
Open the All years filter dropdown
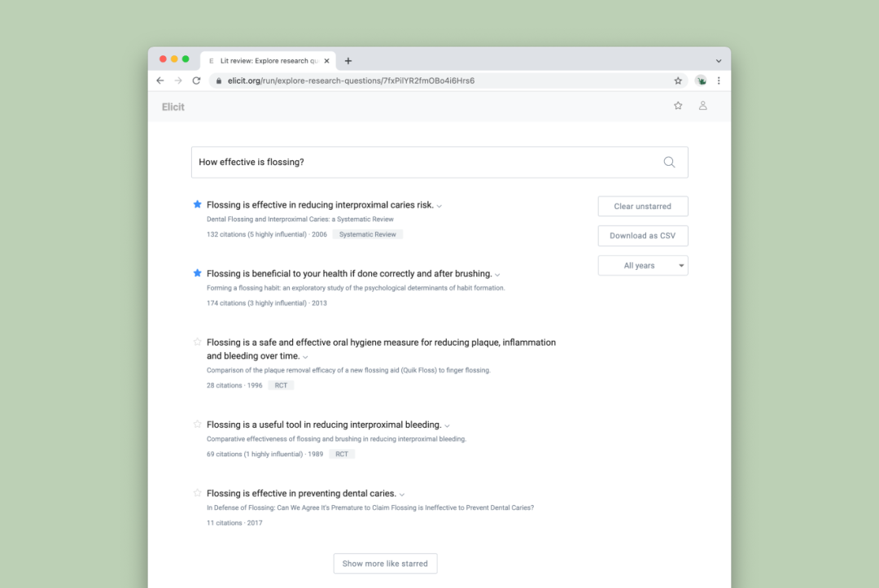(642, 265)
